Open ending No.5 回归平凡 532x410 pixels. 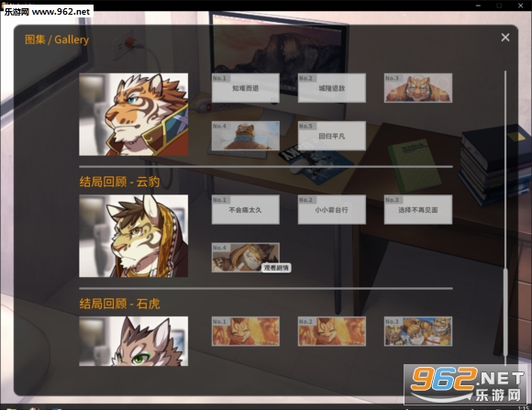click(x=332, y=136)
